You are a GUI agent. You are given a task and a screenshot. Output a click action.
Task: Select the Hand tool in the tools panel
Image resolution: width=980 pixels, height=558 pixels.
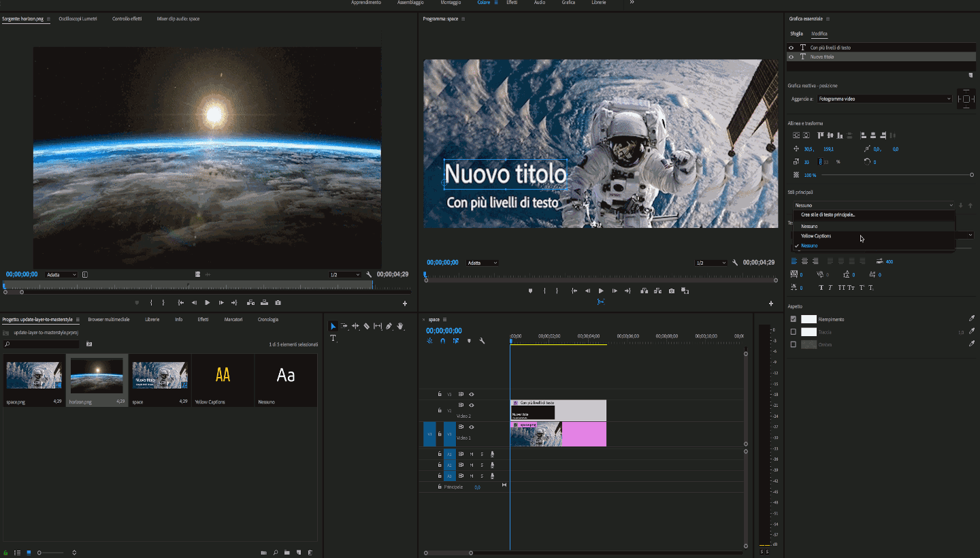coord(400,327)
